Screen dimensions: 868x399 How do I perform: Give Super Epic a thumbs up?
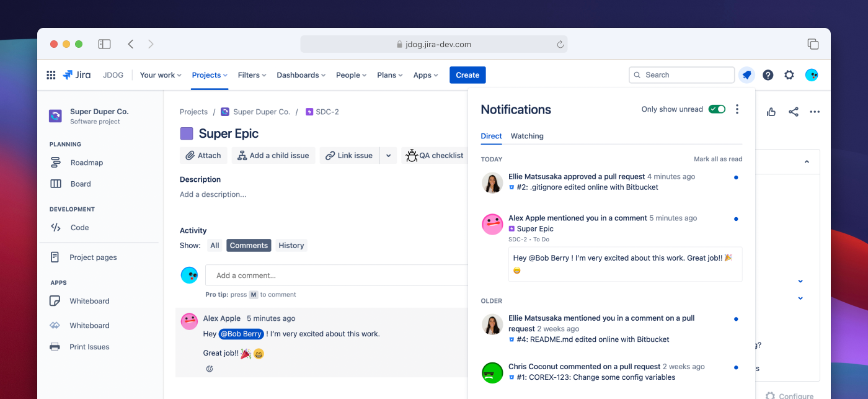tap(771, 112)
